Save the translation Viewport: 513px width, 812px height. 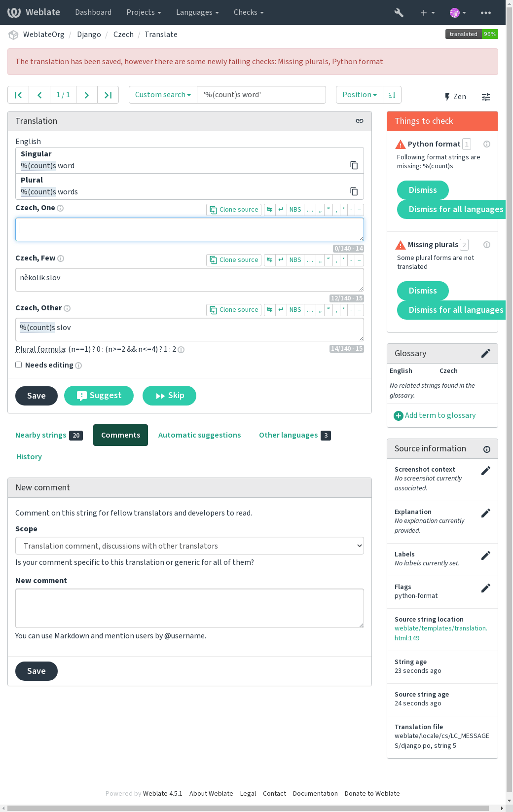(37, 396)
